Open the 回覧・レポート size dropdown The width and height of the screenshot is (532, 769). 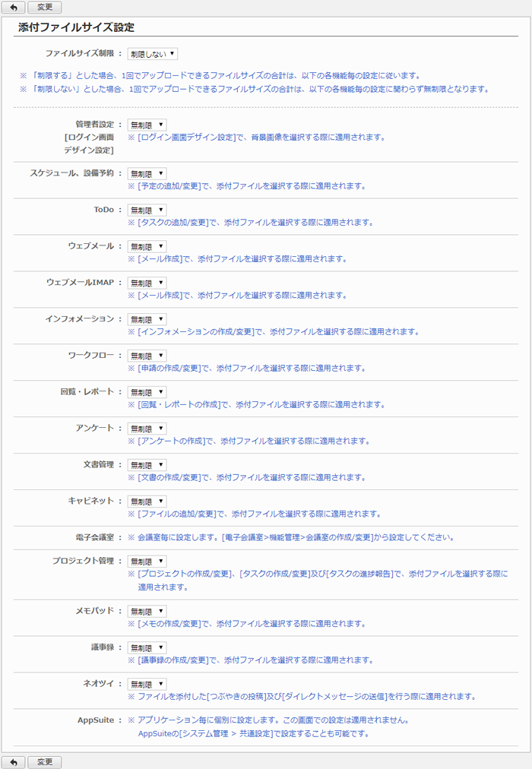click(147, 393)
